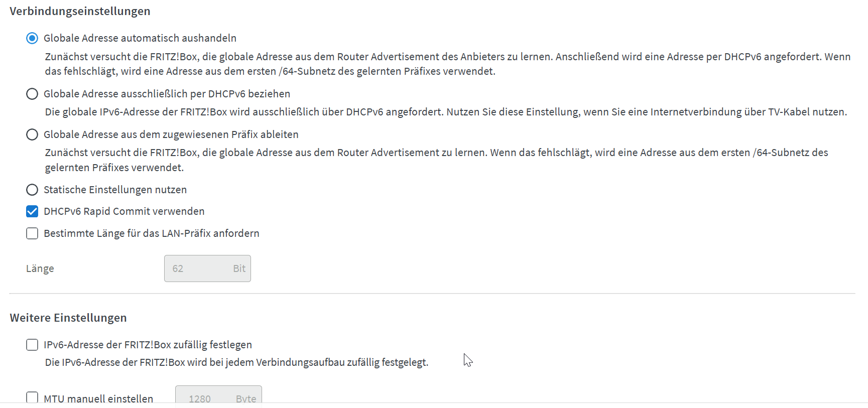
Task: Select Statische Einstellungen nutzen option
Action: (32, 190)
